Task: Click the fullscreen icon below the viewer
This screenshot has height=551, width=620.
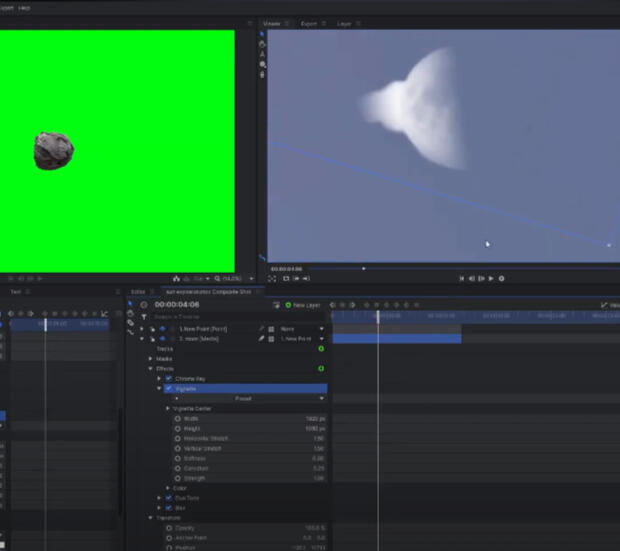Action: 272,278
